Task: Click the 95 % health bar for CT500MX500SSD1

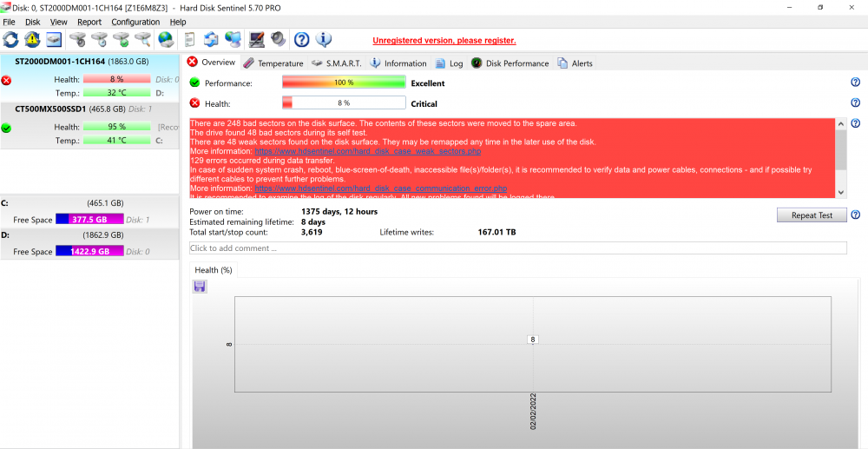Action: pyautogui.click(x=117, y=127)
